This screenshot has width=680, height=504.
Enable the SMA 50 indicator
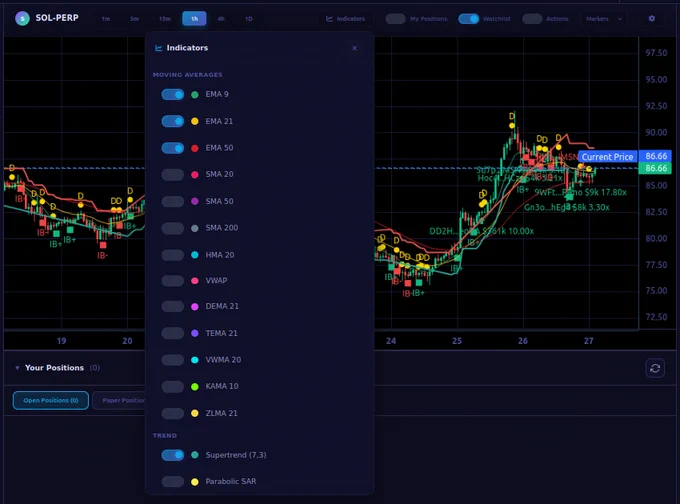[x=173, y=201]
